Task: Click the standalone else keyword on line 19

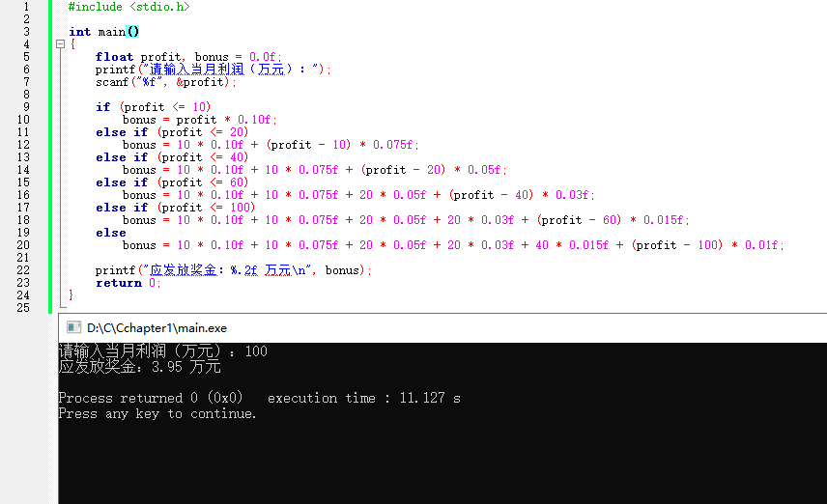Action: [111, 233]
